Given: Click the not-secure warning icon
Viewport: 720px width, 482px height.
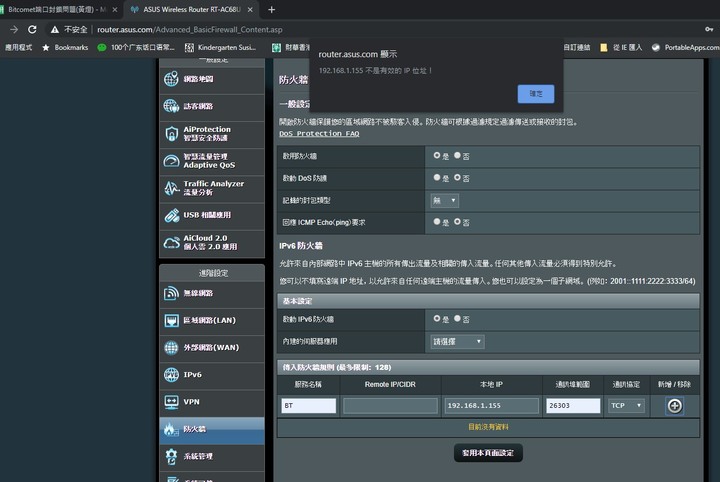Looking at the screenshot, I should tap(55, 29).
